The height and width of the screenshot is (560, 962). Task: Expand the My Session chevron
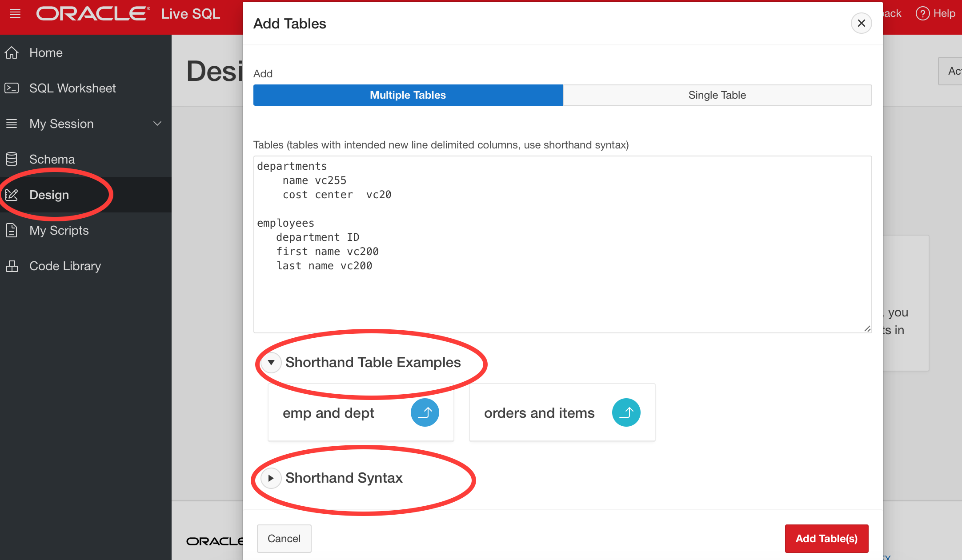(157, 124)
